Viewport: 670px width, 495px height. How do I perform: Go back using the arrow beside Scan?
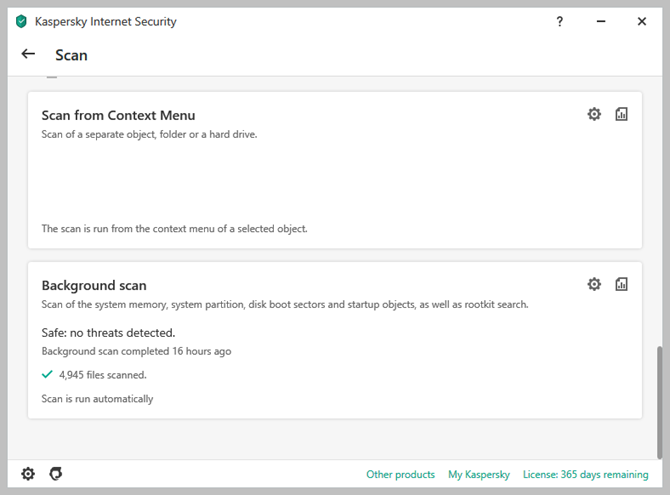pos(28,54)
